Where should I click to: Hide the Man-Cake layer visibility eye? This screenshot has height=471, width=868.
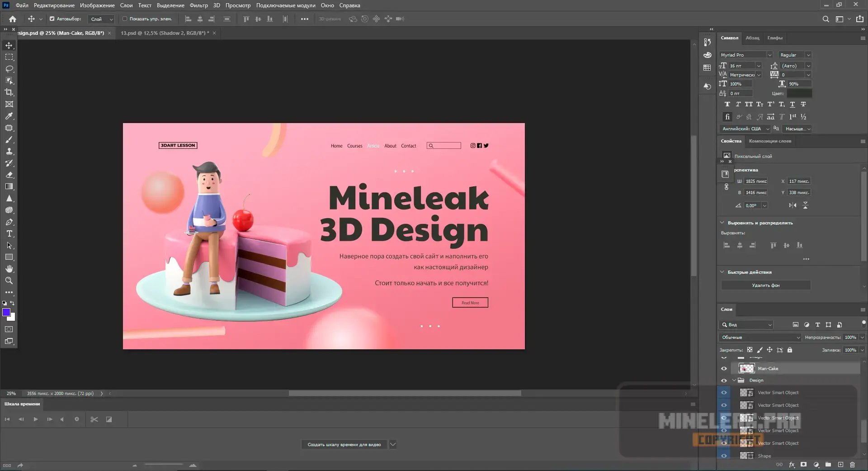724,368
